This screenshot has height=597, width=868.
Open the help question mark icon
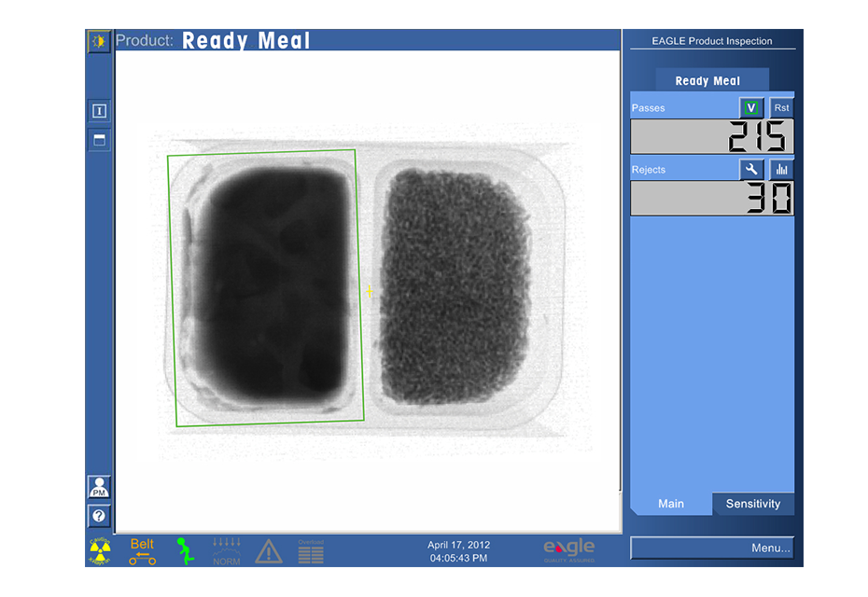tap(99, 516)
